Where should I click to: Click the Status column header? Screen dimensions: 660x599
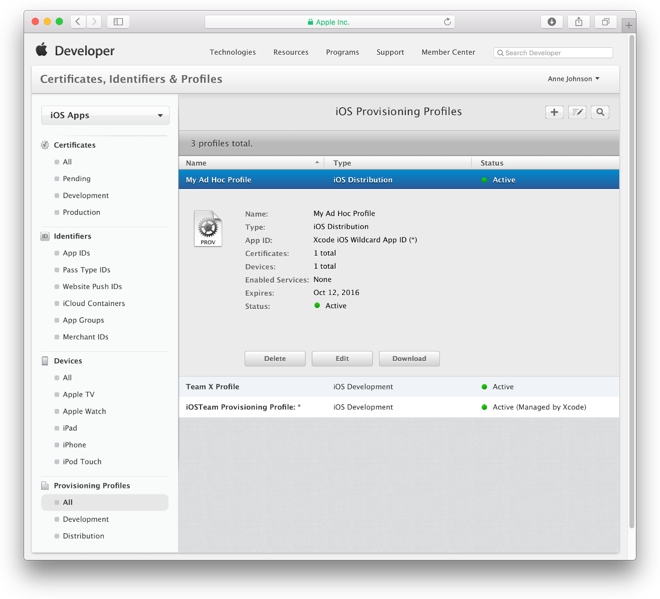tap(546, 163)
